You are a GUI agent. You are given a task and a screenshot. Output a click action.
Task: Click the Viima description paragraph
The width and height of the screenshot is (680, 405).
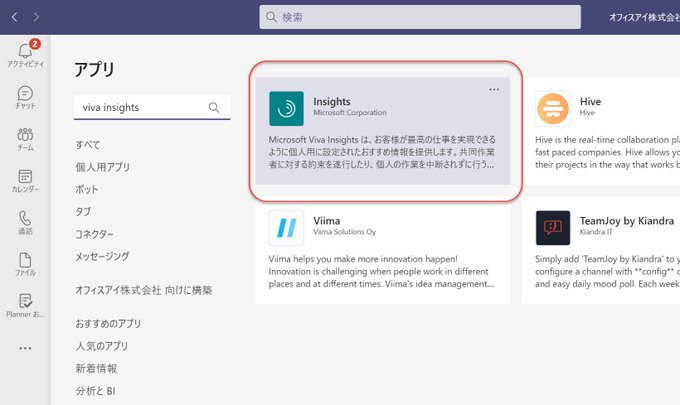(x=382, y=271)
